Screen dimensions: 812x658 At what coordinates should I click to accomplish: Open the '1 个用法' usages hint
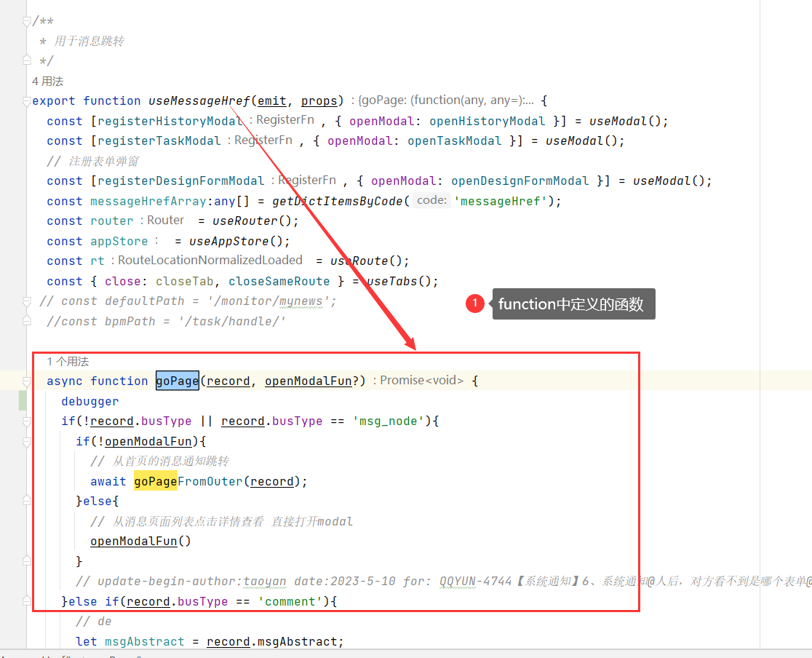point(68,361)
